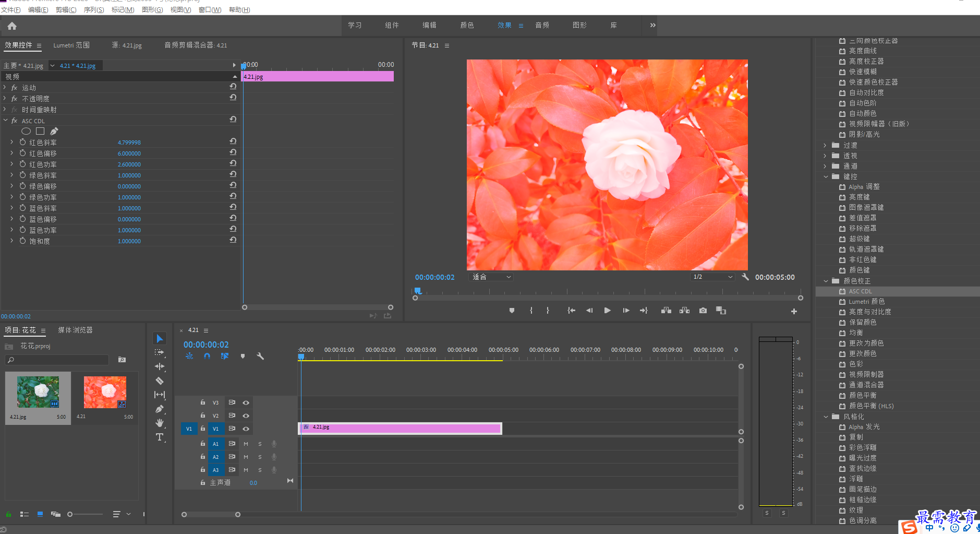Toggle V2 track output eye
Viewport: 980px width, 534px height.
click(x=246, y=416)
